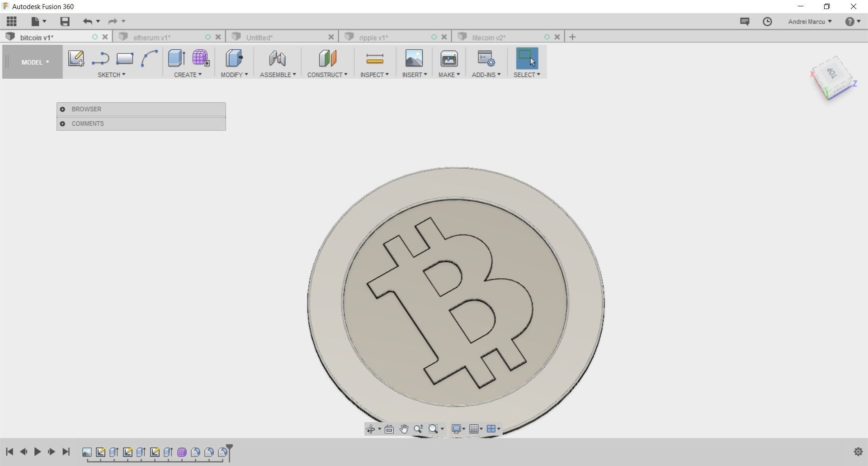Open the Help question mark menu
Image resolution: width=868 pixels, height=466 pixels.
coord(853,21)
